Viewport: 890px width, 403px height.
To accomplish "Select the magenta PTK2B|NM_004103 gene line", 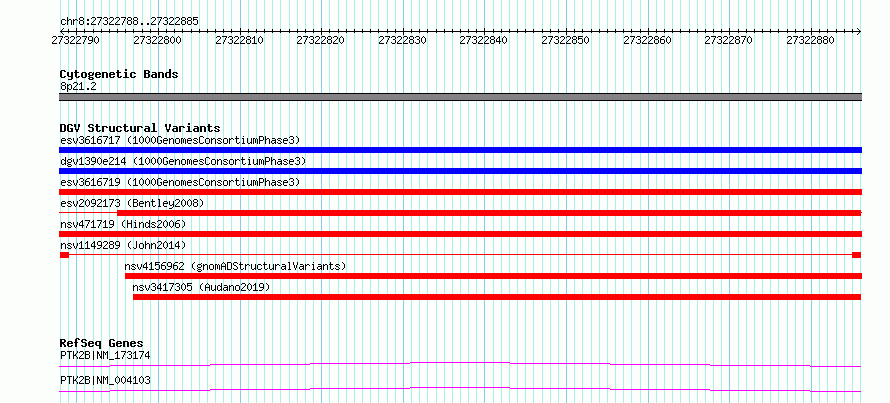I will pos(460,389).
